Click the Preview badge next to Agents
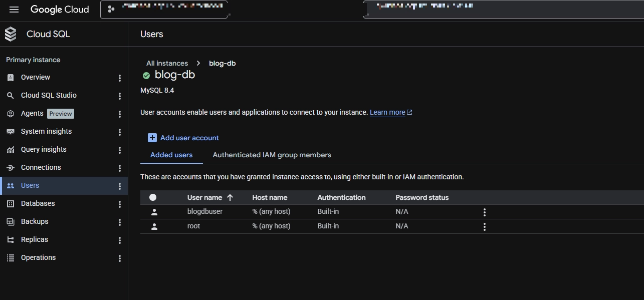644x300 pixels. [61, 114]
